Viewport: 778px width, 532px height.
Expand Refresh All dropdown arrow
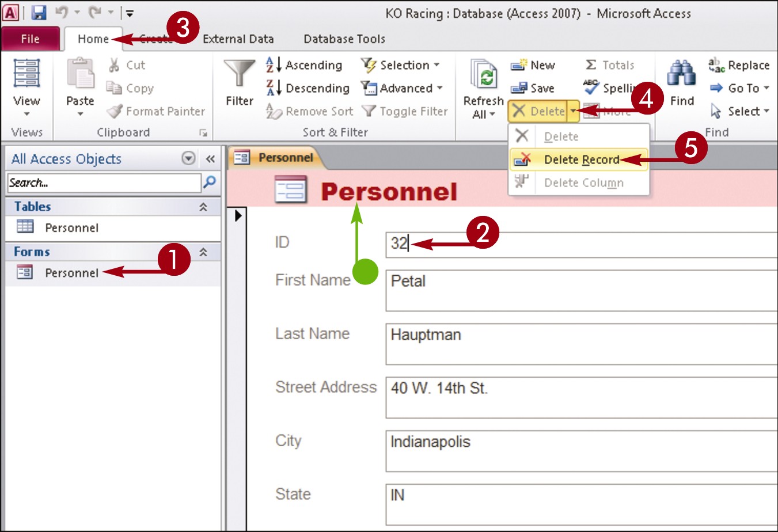(x=492, y=114)
